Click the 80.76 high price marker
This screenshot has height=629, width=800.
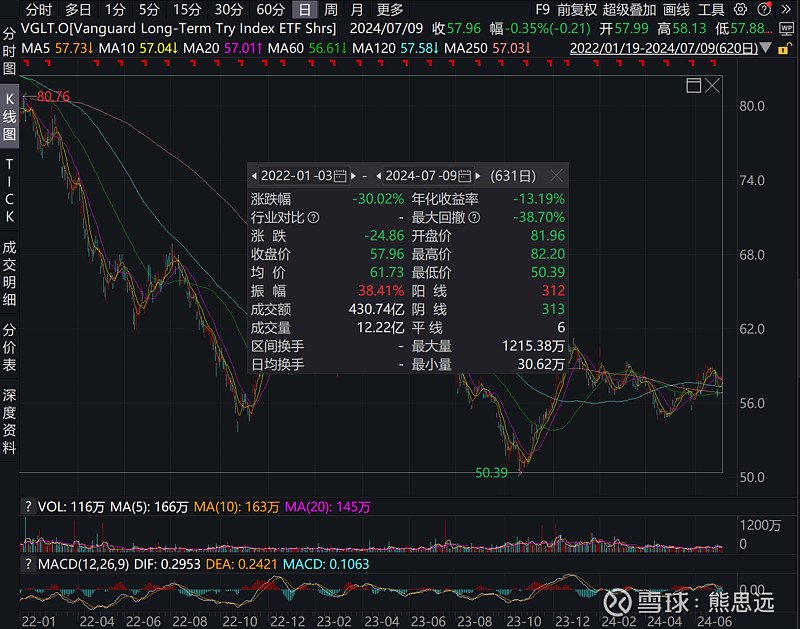click(x=53, y=96)
